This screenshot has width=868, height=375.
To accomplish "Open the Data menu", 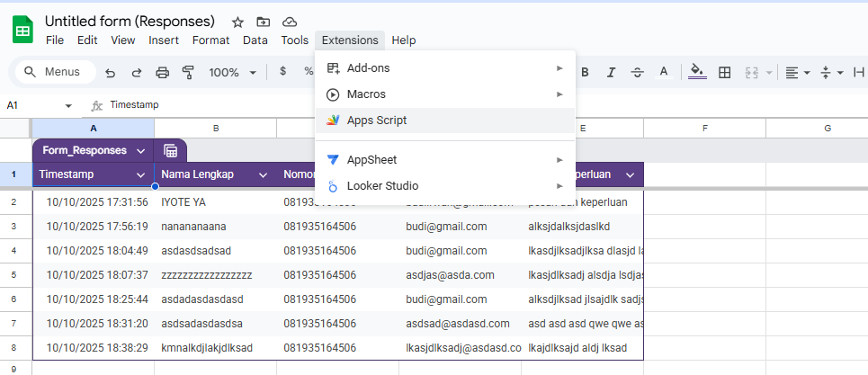I will click(255, 40).
